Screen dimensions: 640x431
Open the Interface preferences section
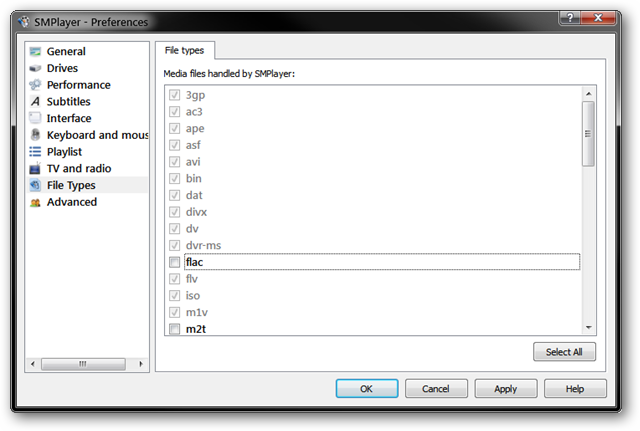coord(69,118)
